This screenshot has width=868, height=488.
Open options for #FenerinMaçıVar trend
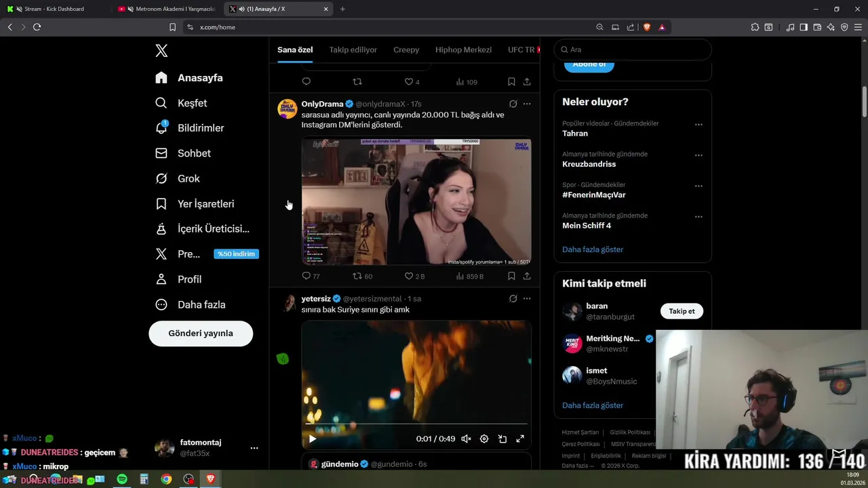[698, 186]
